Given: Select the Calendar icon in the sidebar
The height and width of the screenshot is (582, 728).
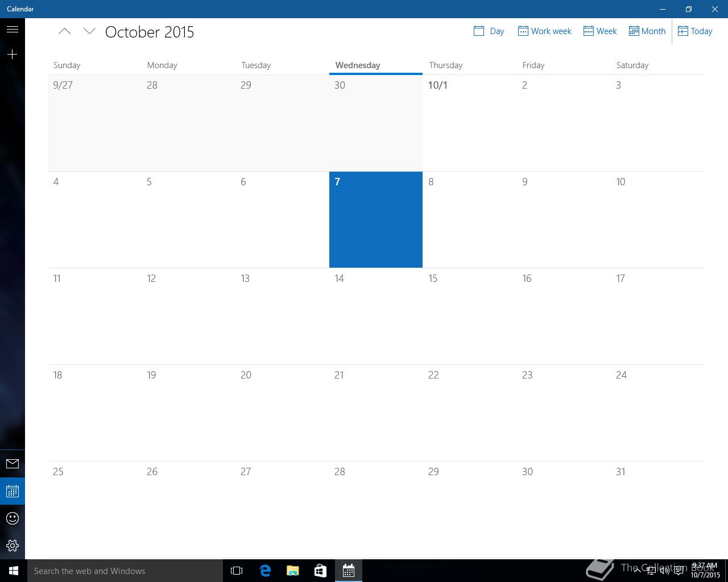Looking at the screenshot, I should [x=13, y=491].
